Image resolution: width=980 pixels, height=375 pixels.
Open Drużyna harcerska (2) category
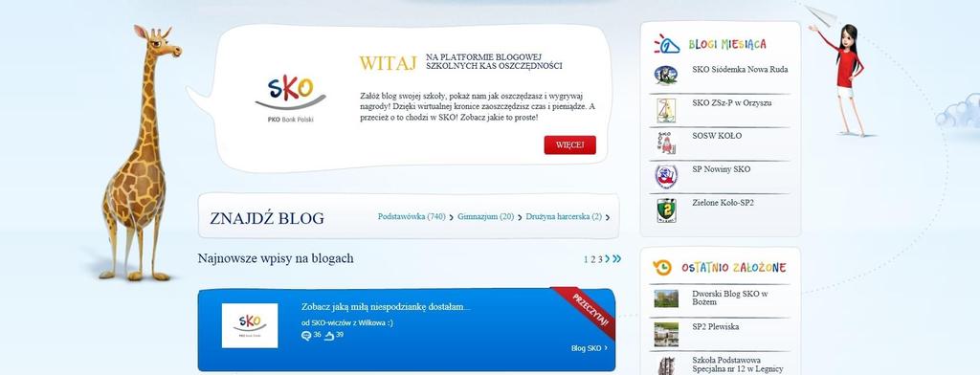click(x=563, y=217)
